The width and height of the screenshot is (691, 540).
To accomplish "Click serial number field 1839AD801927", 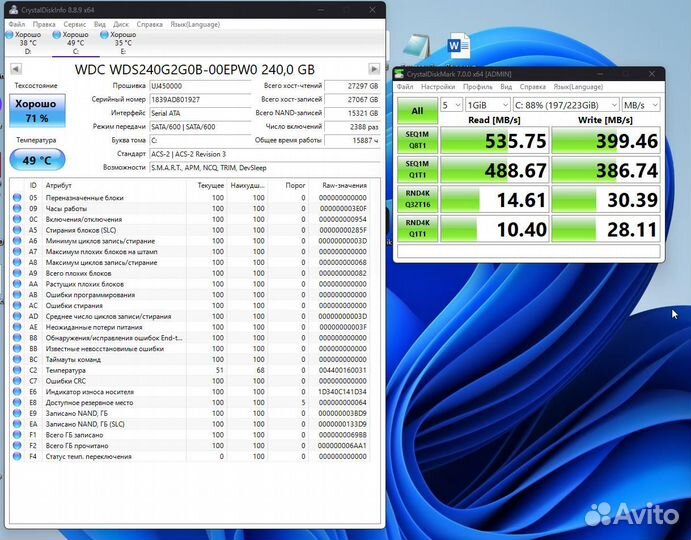I will [x=201, y=100].
